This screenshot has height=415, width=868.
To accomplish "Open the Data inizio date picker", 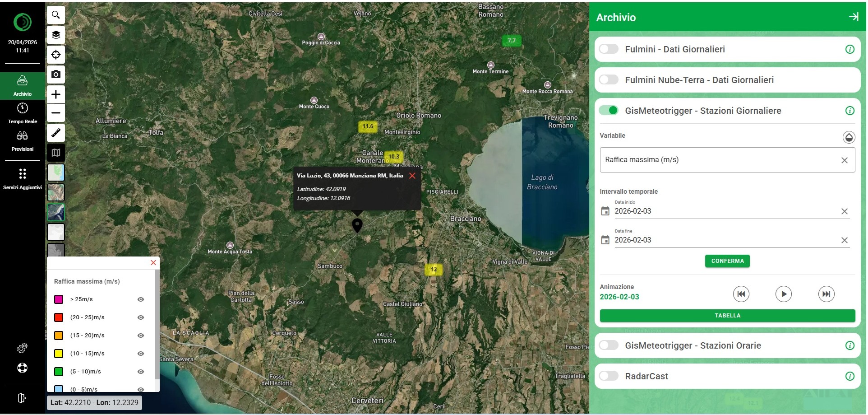I will (605, 211).
